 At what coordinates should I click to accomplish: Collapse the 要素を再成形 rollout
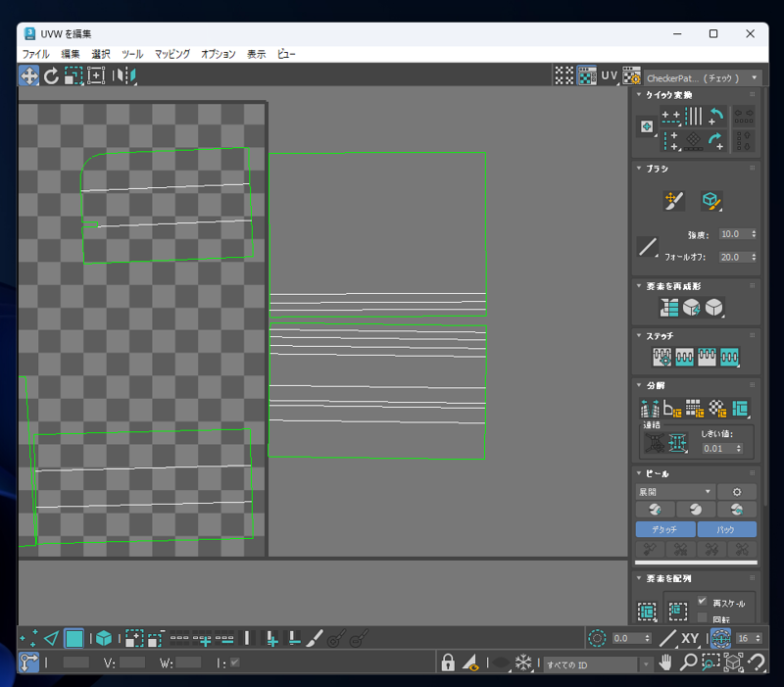(639, 286)
